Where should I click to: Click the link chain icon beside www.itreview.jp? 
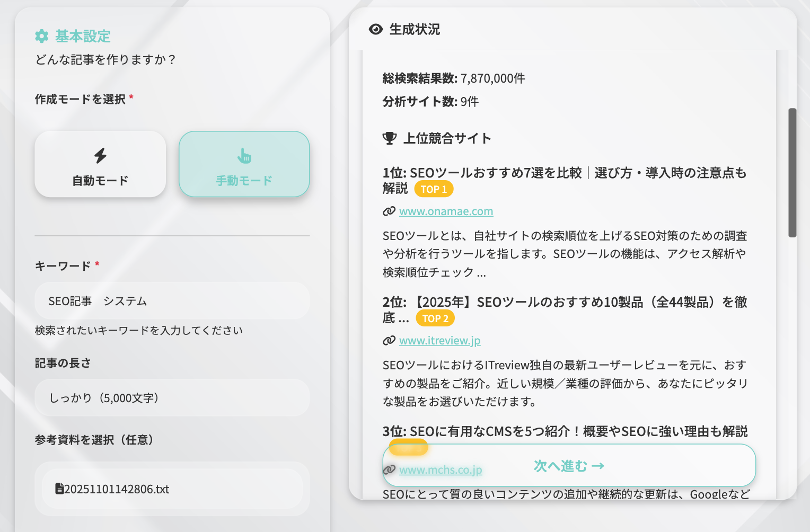pos(389,340)
